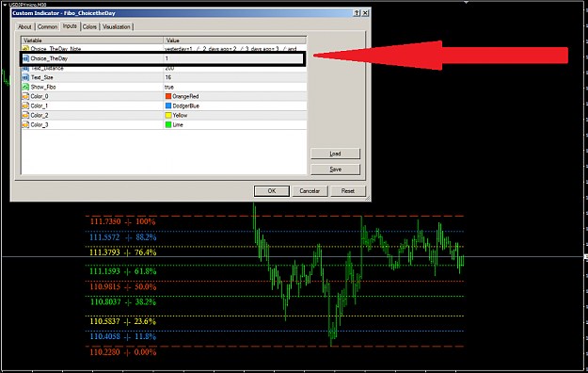This screenshot has height=373, width=588.
Task: Click the Load button
Action: coord(335,154)
